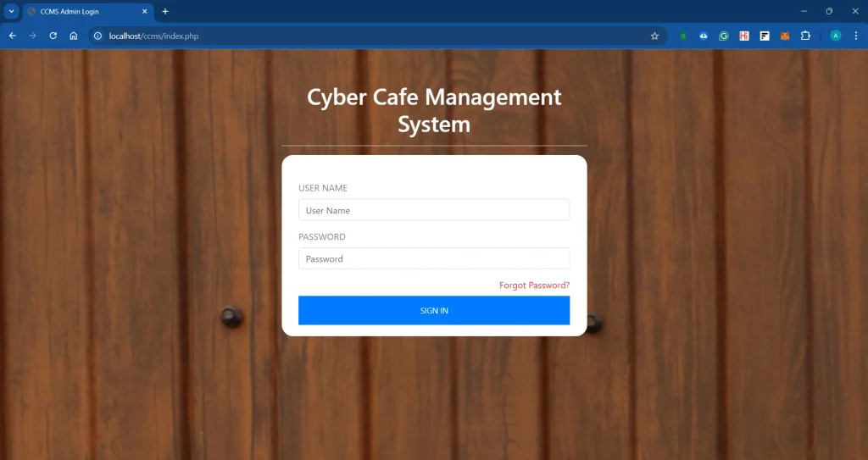Open the Forgot Password link

coord(534,285)
